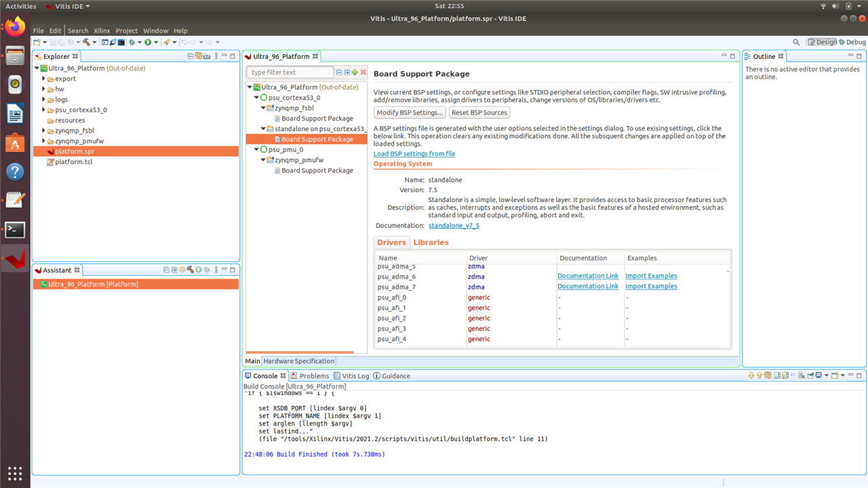
Task: Click Console Pin Console icon
Action: pyautogui.click(x=810, y=375)
